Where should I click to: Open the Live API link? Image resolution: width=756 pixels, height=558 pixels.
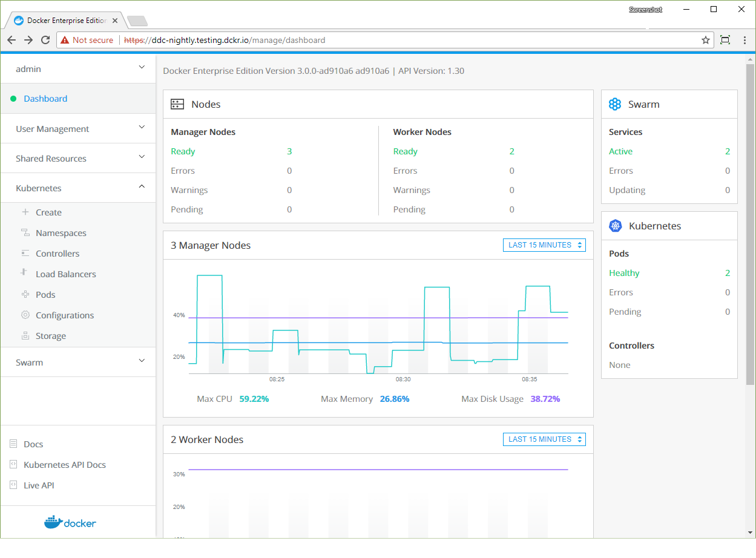click(x=39, y=485)
